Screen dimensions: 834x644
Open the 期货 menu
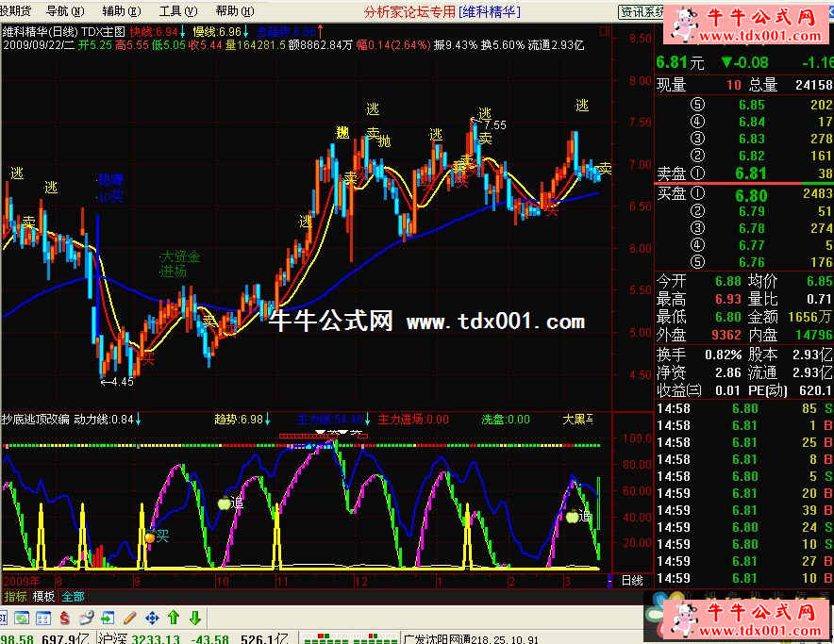click(16, 10)
